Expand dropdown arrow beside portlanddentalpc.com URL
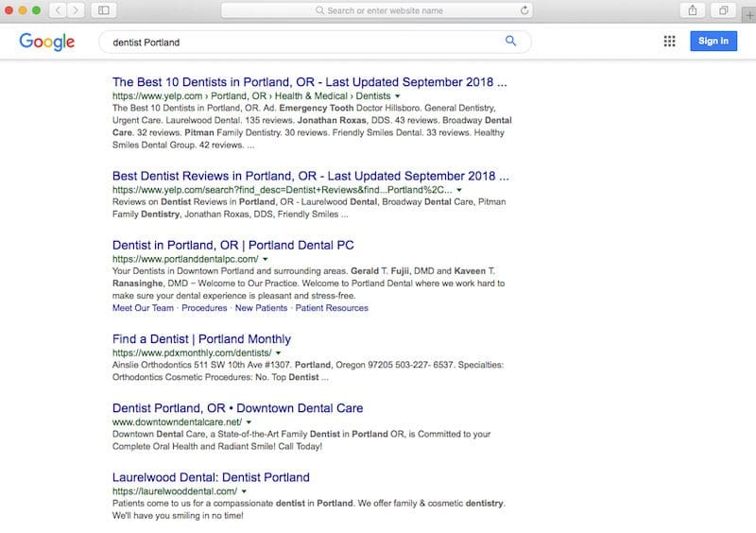This screenshot has width=756, height=533. 266,259
